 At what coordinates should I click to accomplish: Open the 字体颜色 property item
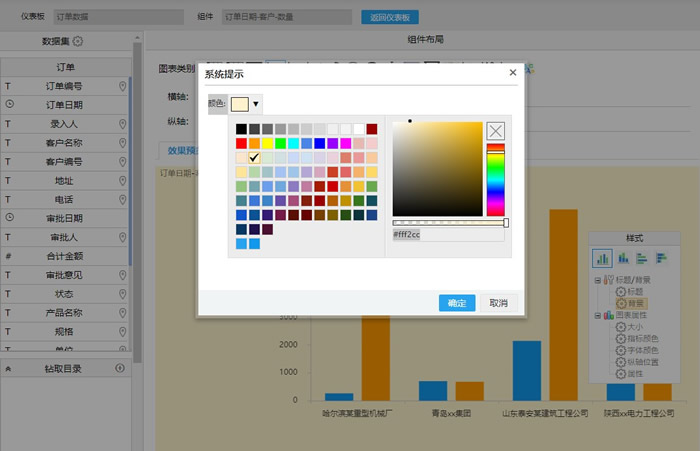tap(643, 350)
